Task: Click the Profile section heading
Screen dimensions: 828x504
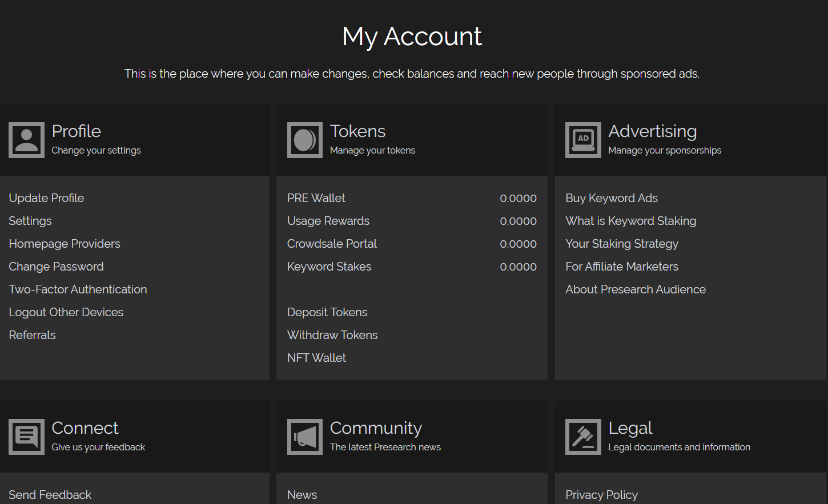Action: [77, 131]
